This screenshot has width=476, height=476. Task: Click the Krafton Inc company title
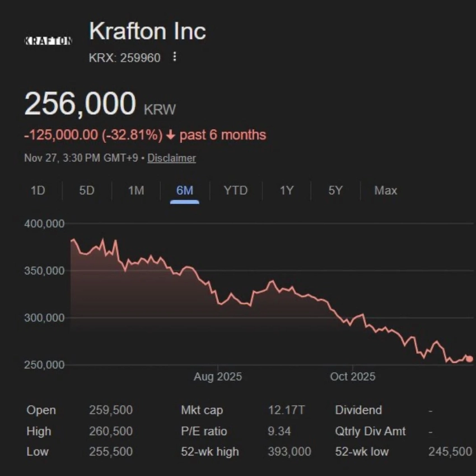point(148,31)
